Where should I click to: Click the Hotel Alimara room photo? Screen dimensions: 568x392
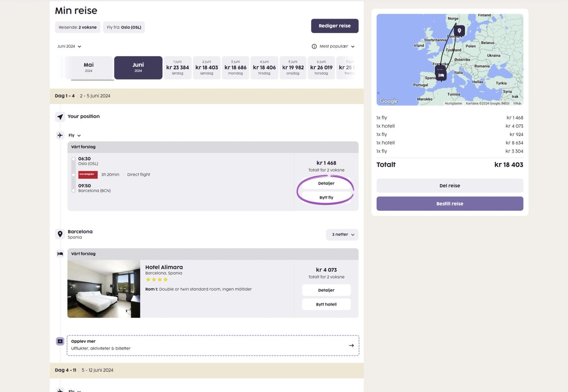(104, 289)
